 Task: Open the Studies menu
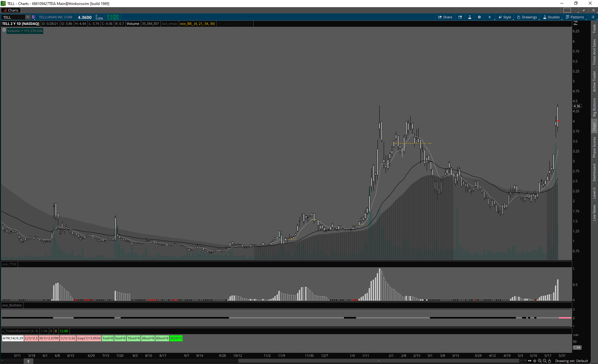pyautogui.click(x=551, y=17)
